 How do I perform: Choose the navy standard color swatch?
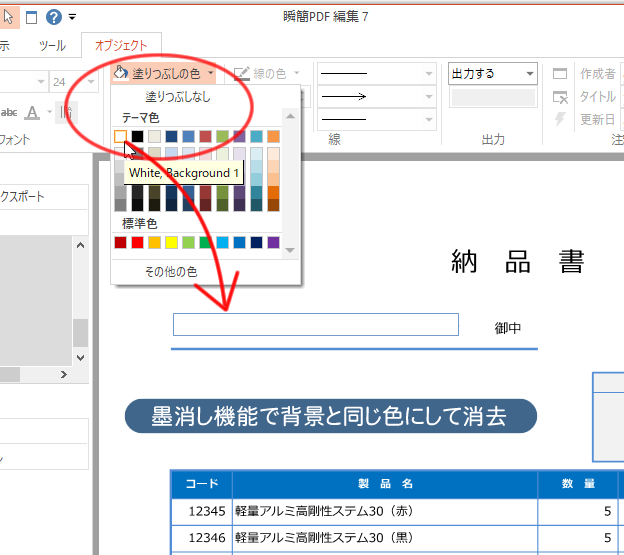[x=257, y=242]
